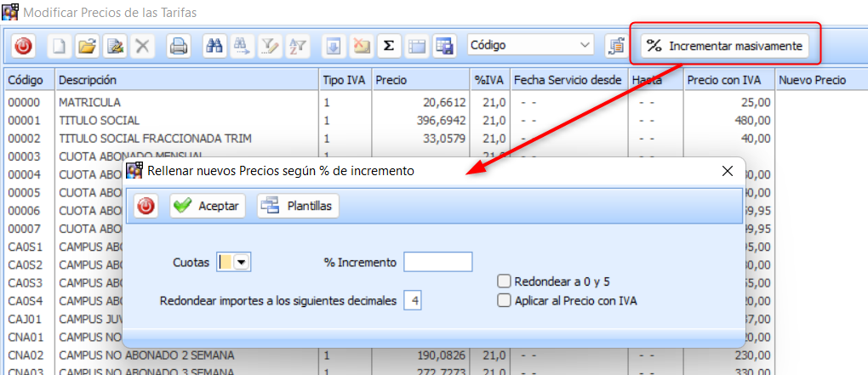Click the red power exit icon in main toolbar
This screenshot has height=375, width=868.
[23, 46]
